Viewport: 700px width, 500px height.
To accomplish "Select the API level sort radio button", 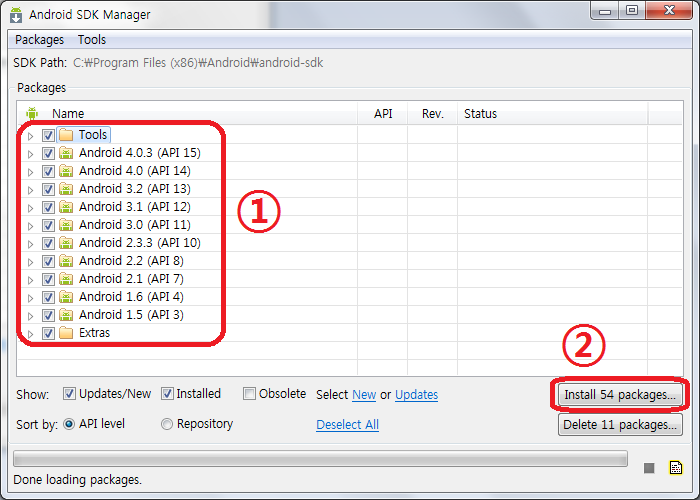I will coord(69,424).
